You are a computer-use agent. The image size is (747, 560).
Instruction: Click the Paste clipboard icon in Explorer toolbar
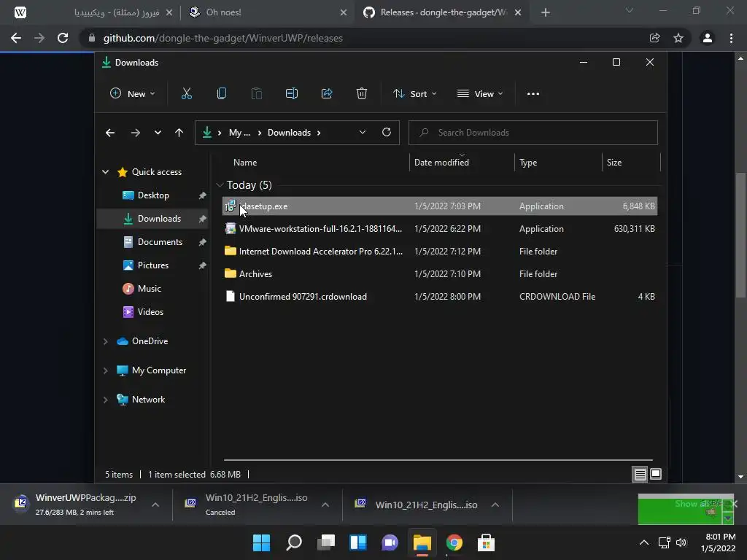(x=256, y=94)
